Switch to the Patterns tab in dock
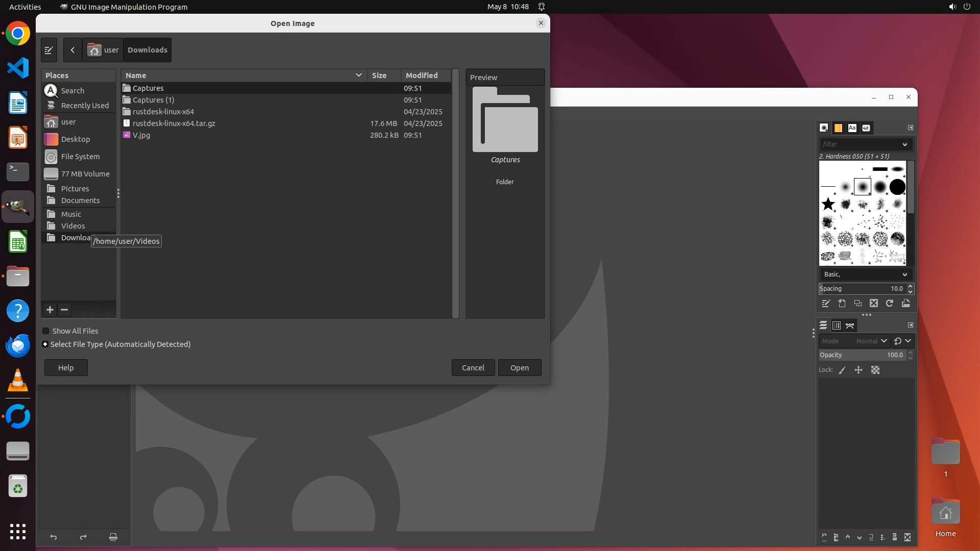This screenshot has height=551, width=980. pyautogui.click(x=838, y=128)
